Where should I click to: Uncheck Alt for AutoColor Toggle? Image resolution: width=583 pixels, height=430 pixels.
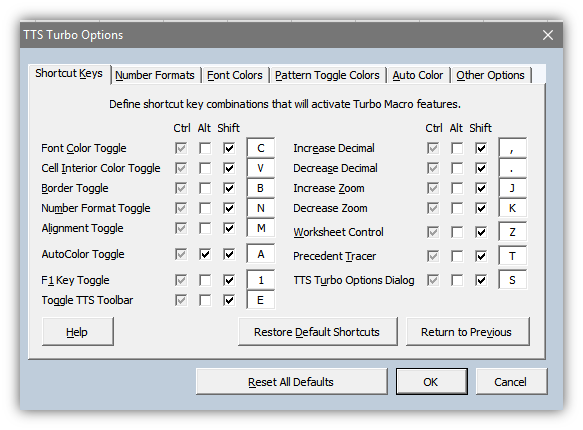pos(205,254)
